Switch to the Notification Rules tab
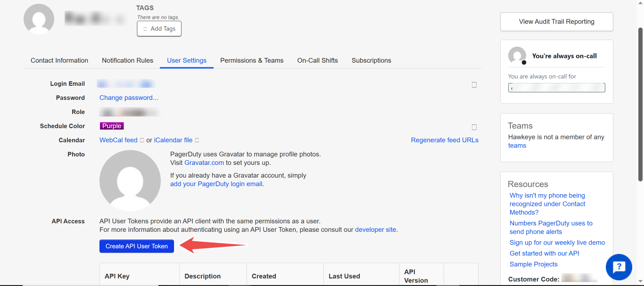Screen dimensions: 644x286 tap(127, 60)
